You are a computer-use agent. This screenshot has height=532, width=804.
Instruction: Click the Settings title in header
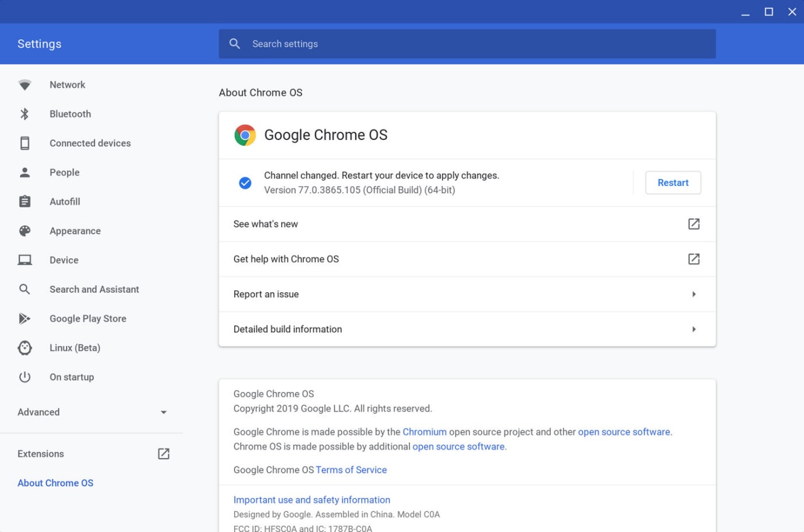[40, 44]
